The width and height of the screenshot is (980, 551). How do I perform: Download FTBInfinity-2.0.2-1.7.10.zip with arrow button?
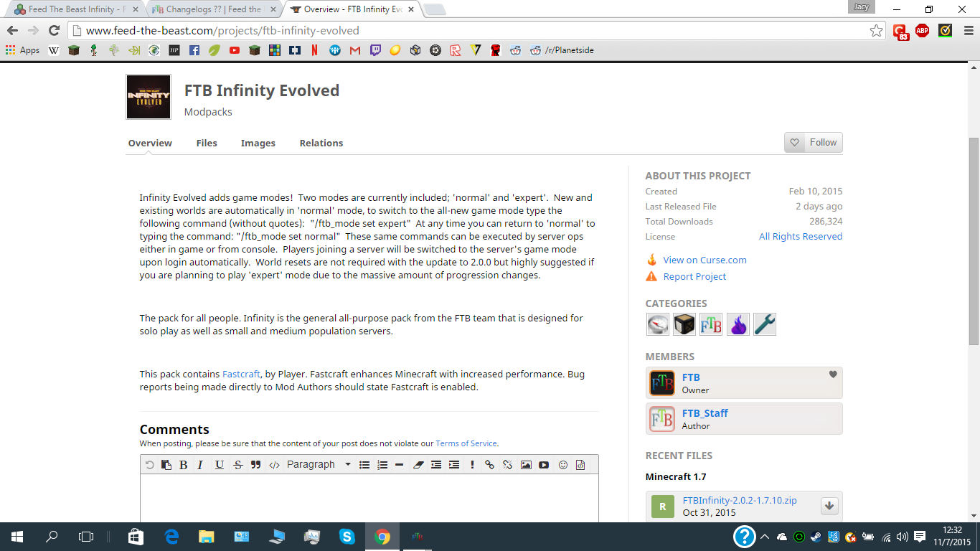(829, 506)
